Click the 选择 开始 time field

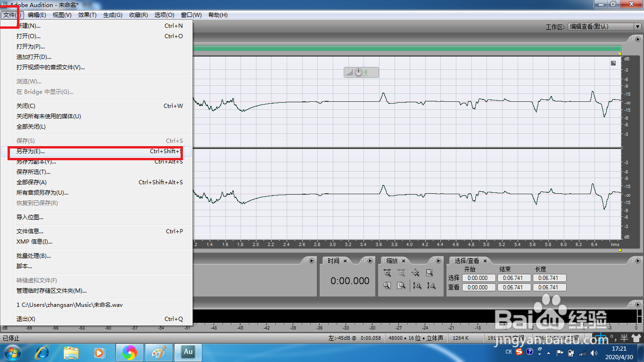click(478, 278)
